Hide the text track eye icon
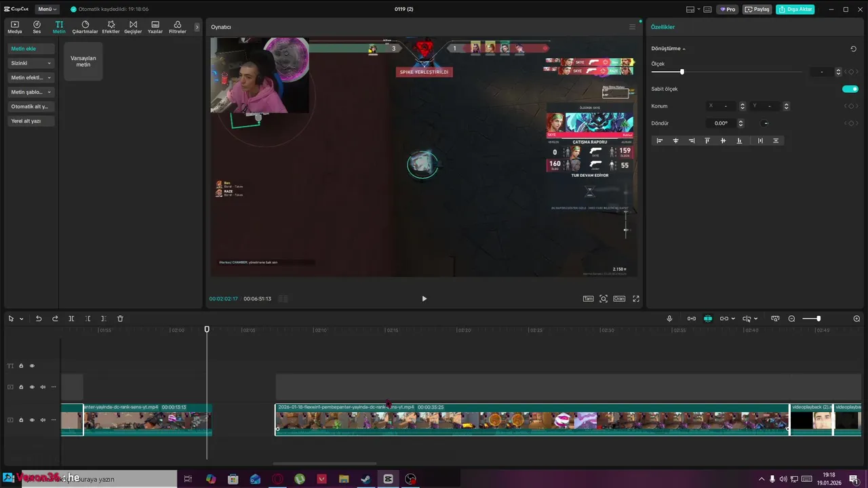This screenshot has width=868, height=488. pos(32,366)
